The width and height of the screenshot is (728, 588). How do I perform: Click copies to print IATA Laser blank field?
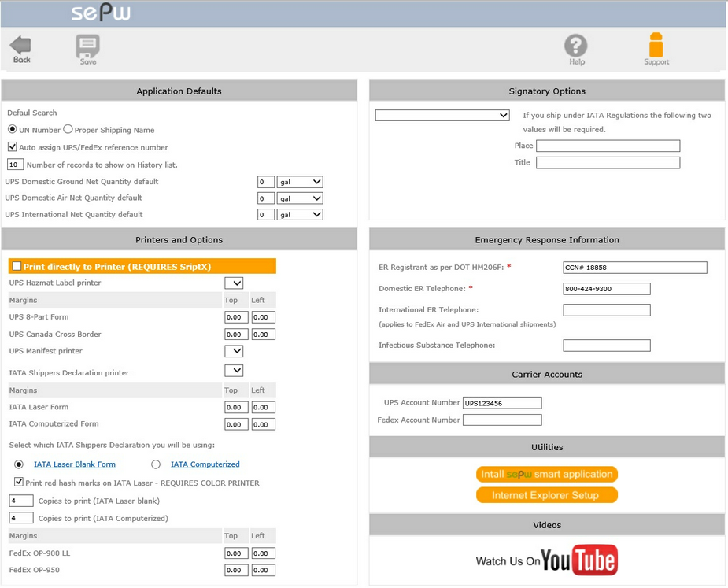[x=21, y=501]
